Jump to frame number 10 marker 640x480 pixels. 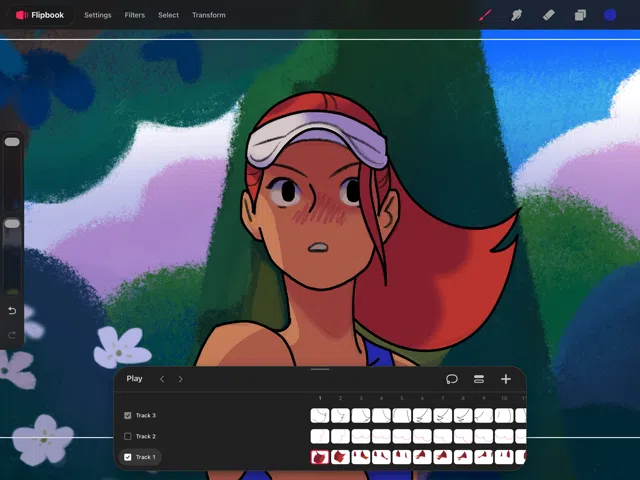(504, 398)
